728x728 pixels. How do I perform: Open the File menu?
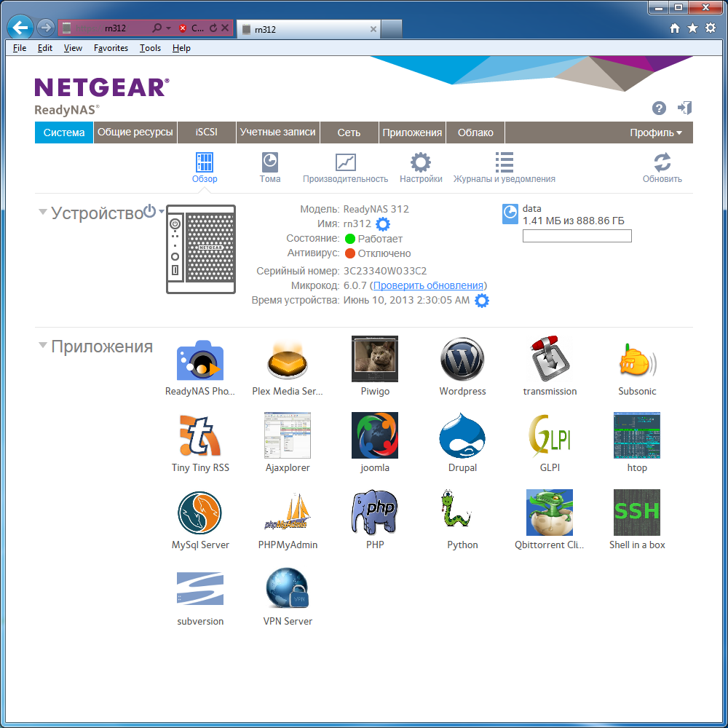pyautogui.click(x=20, y=48)
